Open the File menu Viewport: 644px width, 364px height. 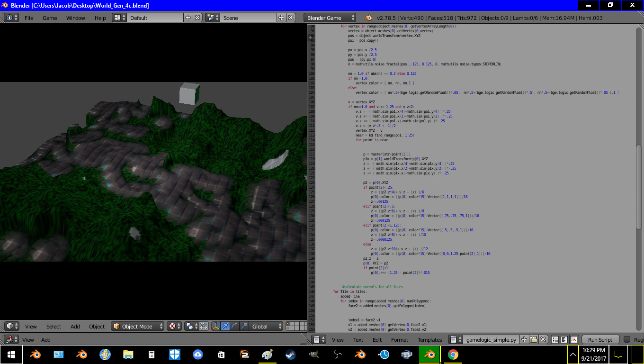click(x=29, y=18)
